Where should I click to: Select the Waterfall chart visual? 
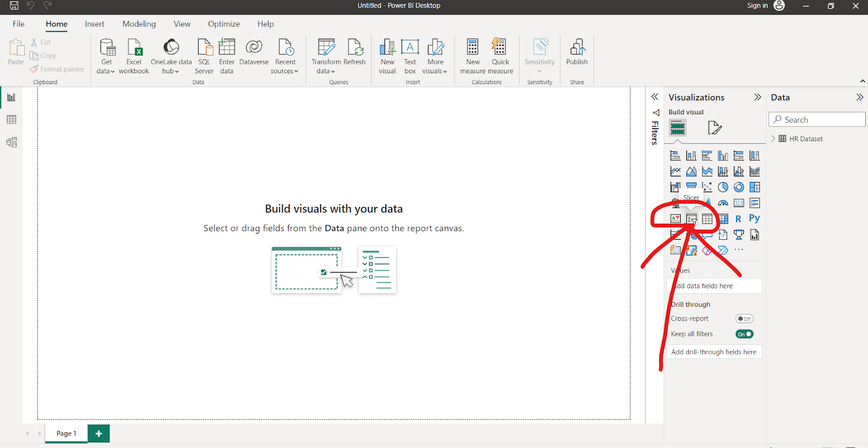(x=675, y=187)
